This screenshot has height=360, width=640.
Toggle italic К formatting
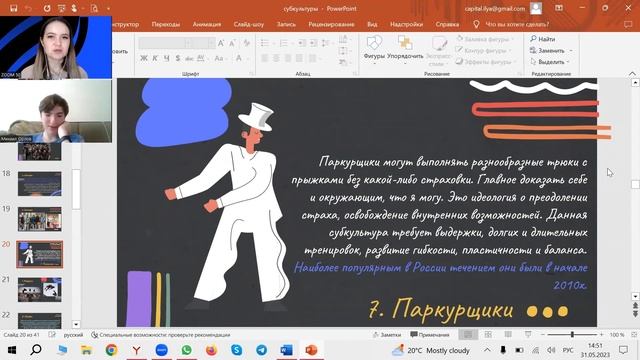click(155, 58)
